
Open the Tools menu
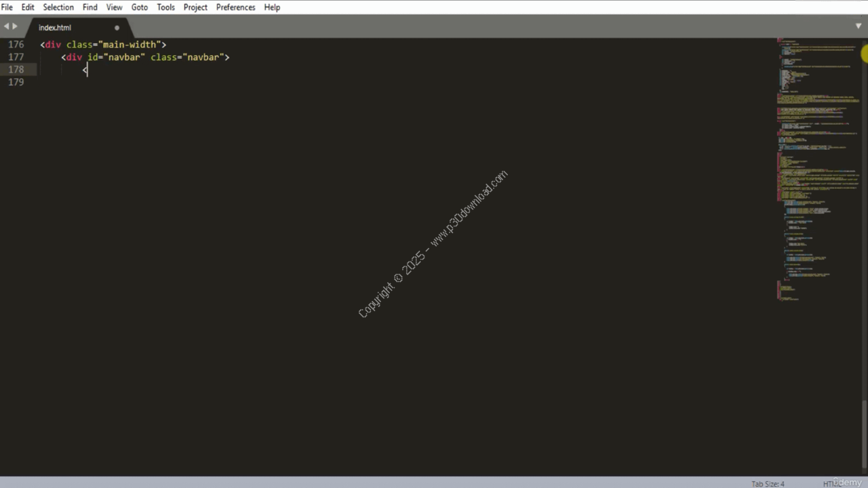165,7
